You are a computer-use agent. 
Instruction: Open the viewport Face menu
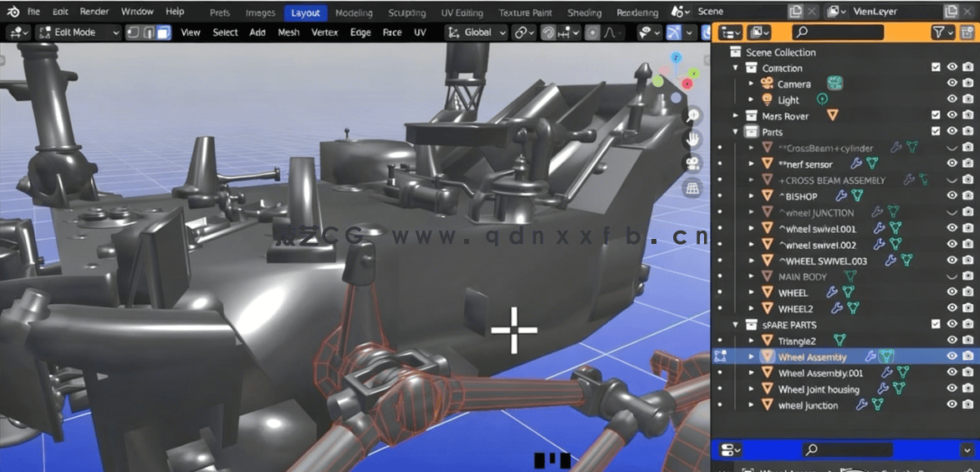[392, 33]
